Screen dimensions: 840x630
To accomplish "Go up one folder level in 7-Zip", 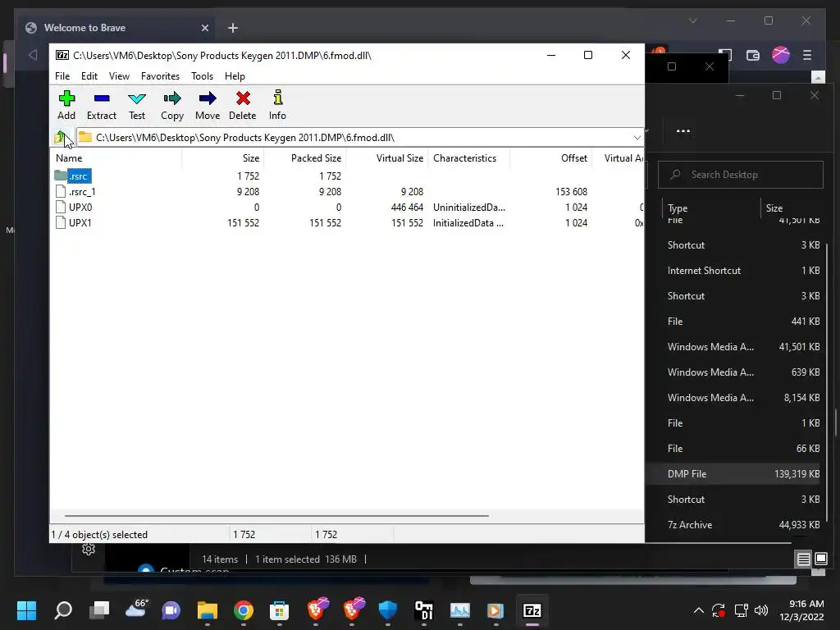I will (60, 138).
